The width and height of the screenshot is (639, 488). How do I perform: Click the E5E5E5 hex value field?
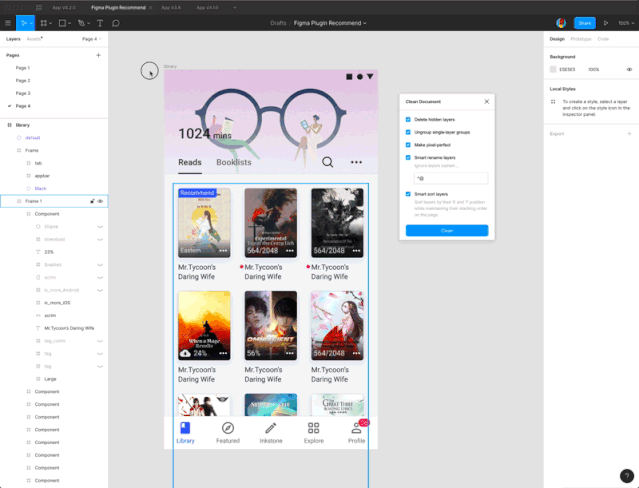click(x=567, y=70)
